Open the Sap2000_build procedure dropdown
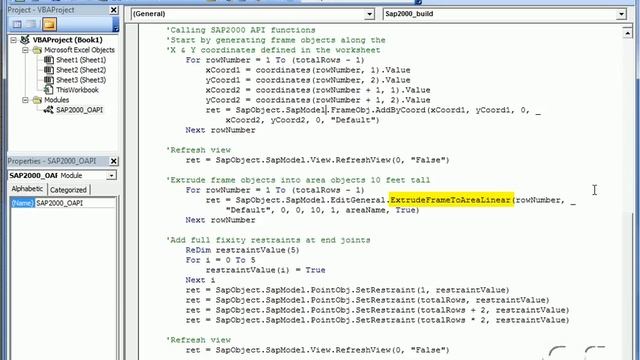This screenshot has width=640, height=360. pyautogui.click(x=621, y=14)
